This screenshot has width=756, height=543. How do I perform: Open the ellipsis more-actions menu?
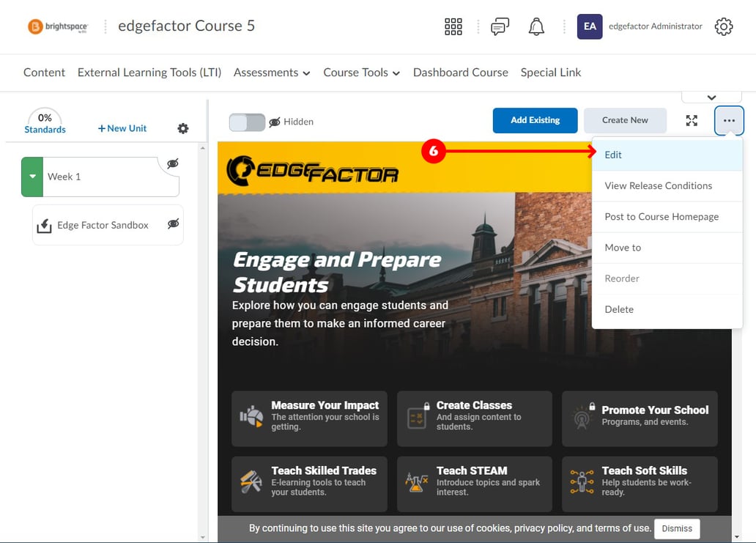[729, 120]
